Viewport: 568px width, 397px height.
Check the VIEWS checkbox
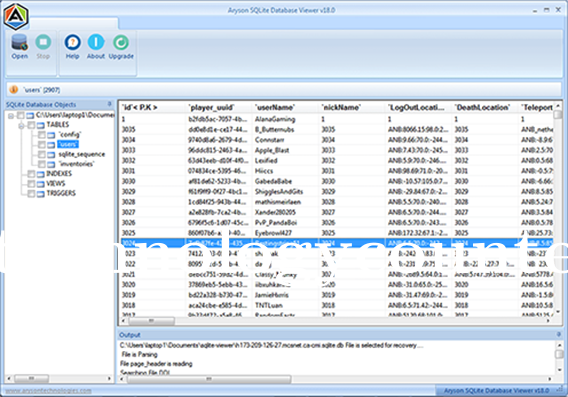32,184
